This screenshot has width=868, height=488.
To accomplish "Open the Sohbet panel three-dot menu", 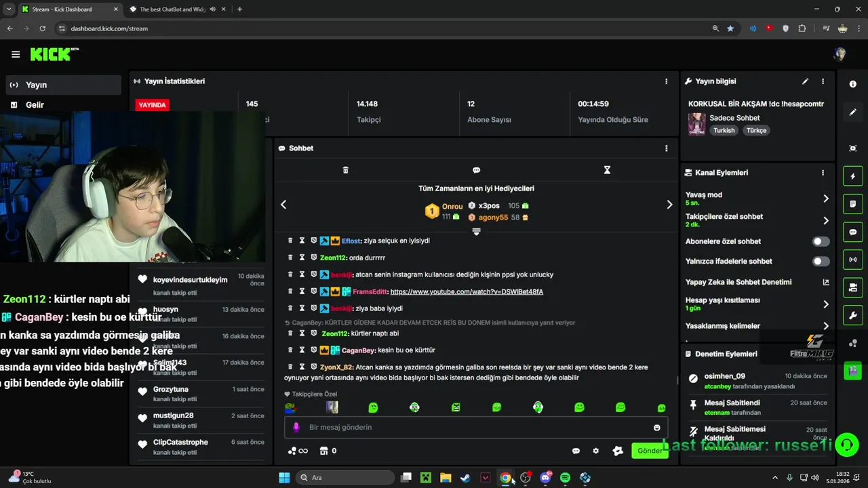I will [666, 148].
